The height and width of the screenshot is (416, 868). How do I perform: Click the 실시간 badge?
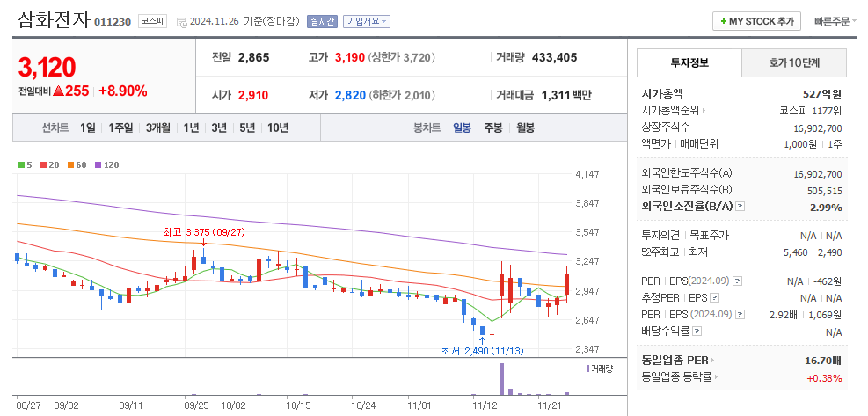(321, 22)
